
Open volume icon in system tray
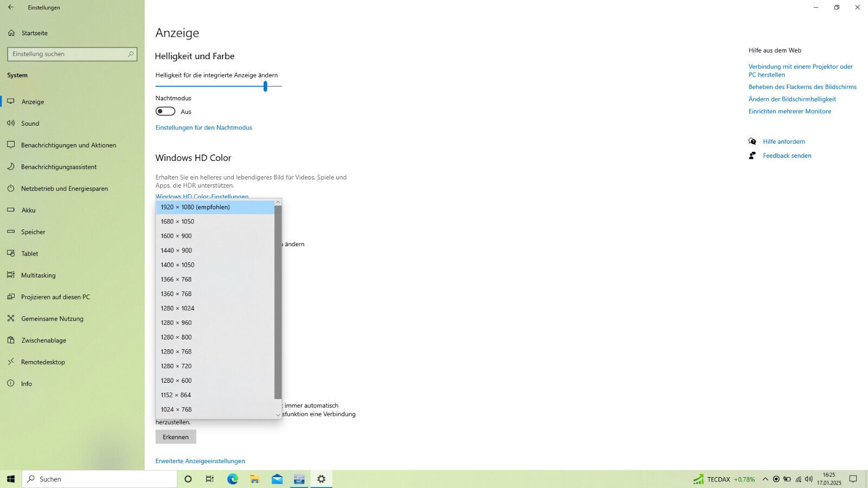tap(809, 479)
